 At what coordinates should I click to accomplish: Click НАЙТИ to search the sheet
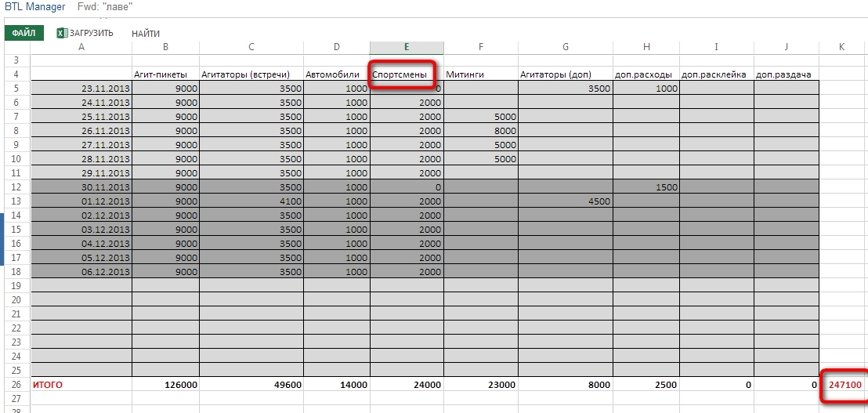[146, 34]
